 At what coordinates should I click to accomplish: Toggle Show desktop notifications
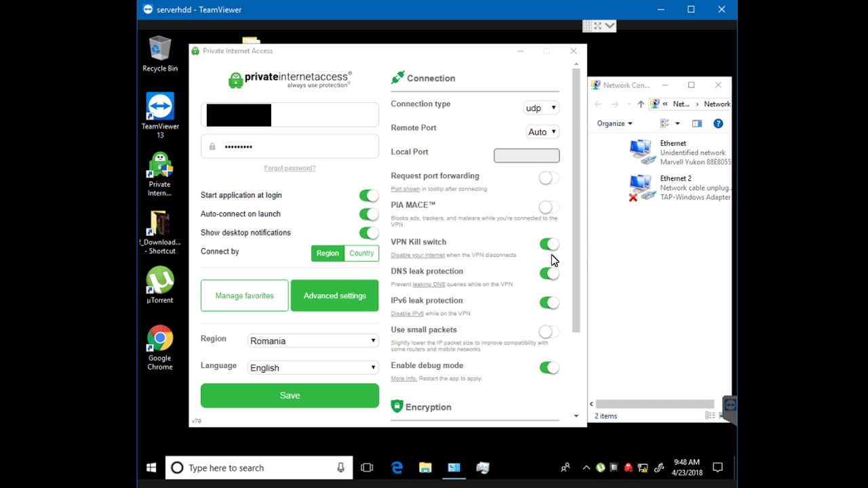click(368, 232)
